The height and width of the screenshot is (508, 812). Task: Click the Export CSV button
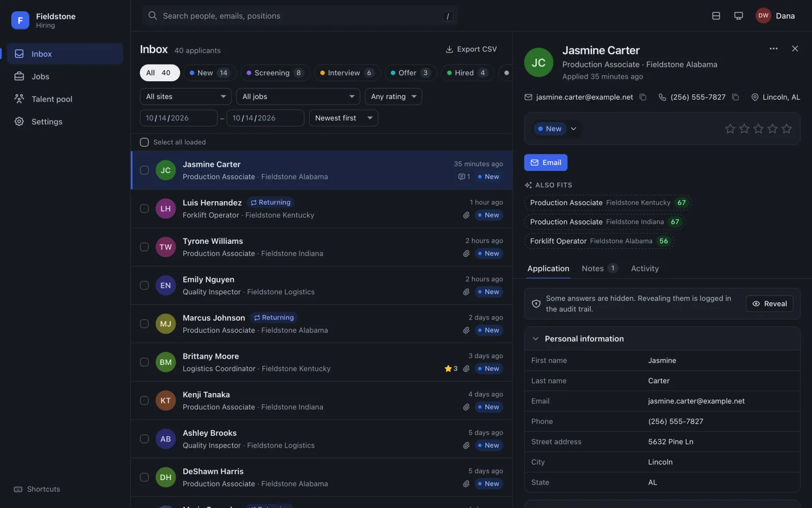471,49
